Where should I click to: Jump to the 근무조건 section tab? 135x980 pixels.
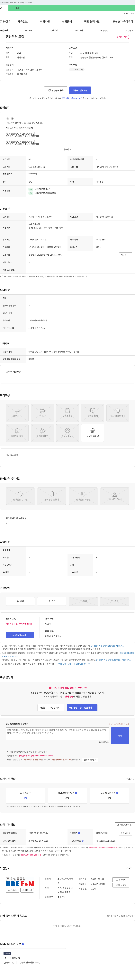pyautogui.click(x=29, y=30)
